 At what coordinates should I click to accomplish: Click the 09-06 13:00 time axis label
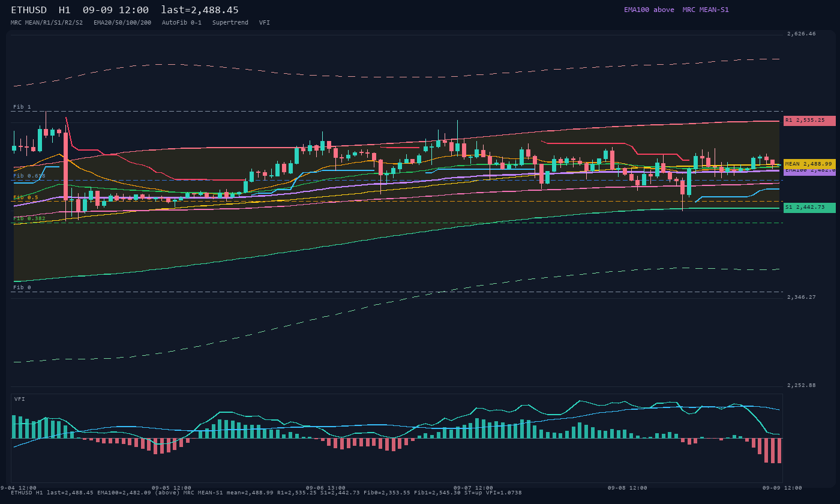point(326,488)
